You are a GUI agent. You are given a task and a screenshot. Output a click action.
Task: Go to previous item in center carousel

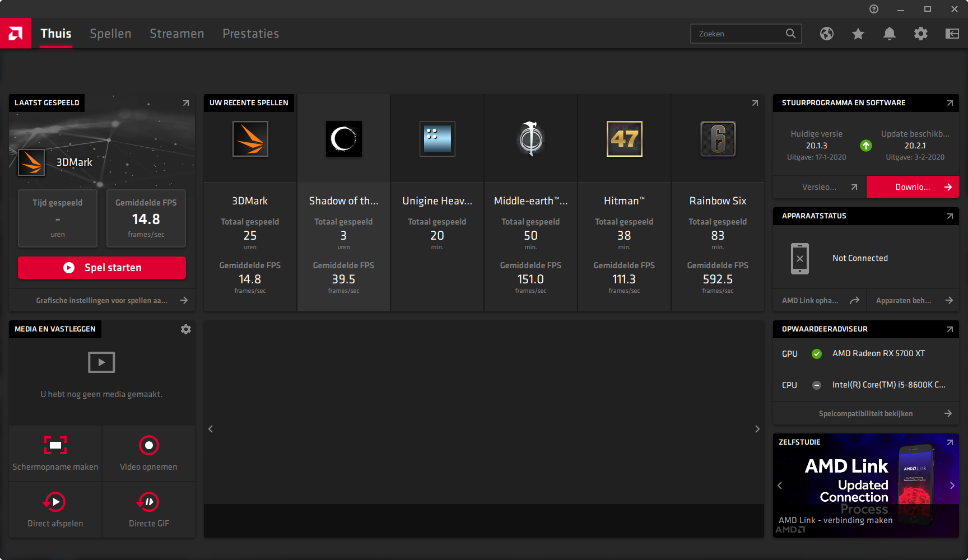211,429
